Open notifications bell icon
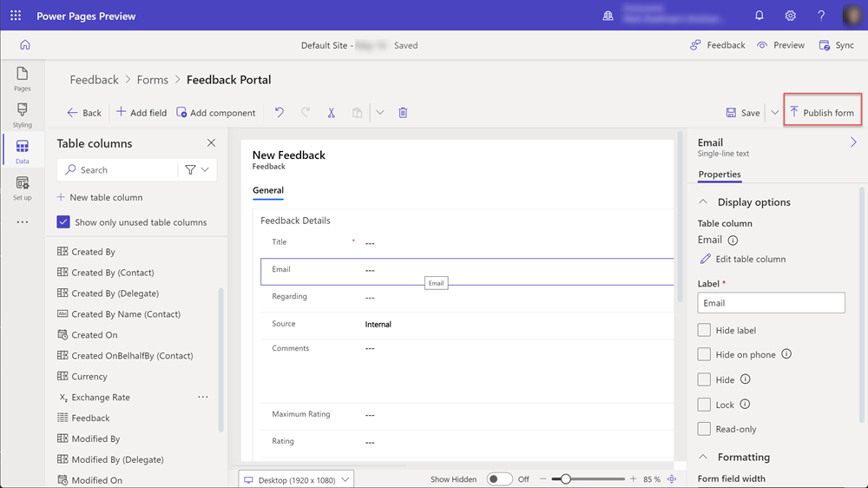The width and height of the screenshot is (868, 488). coord(759,16)
